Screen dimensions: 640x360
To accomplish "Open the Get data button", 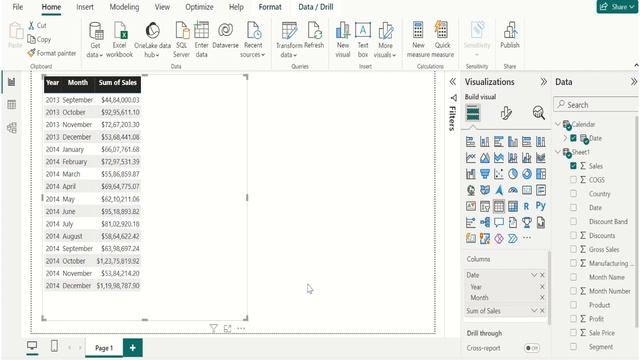I will click(95, 40).
